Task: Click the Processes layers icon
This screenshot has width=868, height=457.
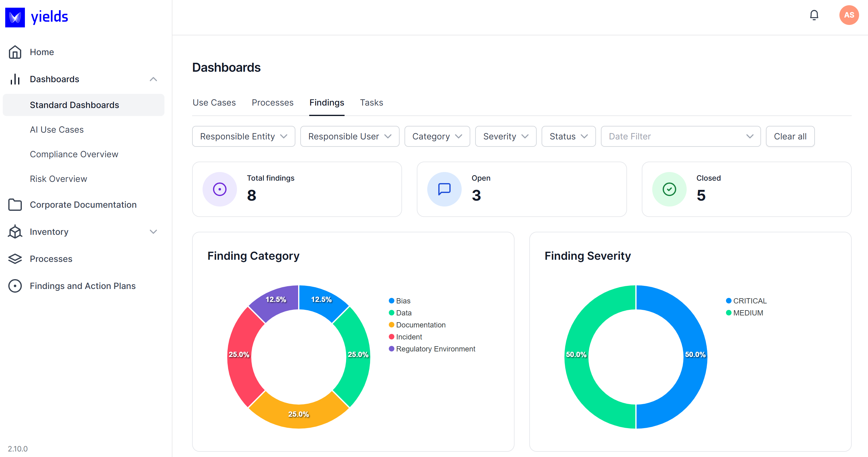Action: pos(15,259)
